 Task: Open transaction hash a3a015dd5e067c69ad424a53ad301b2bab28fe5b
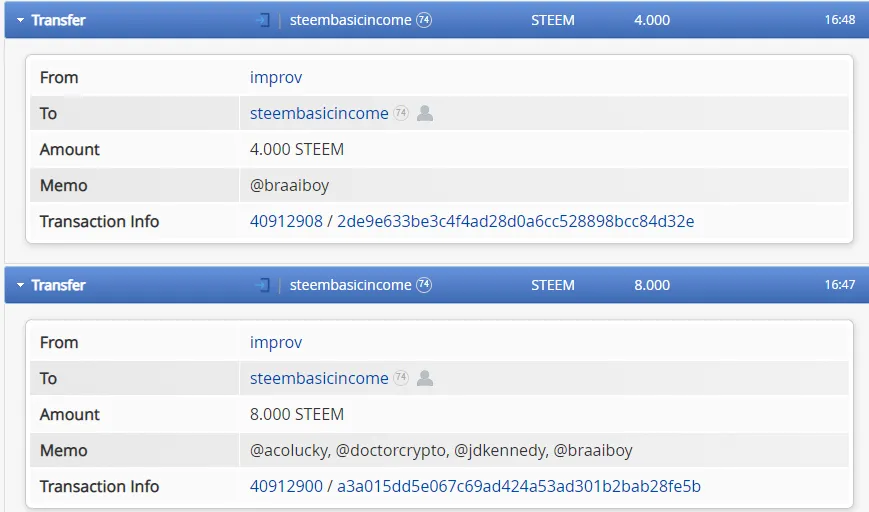519,487
